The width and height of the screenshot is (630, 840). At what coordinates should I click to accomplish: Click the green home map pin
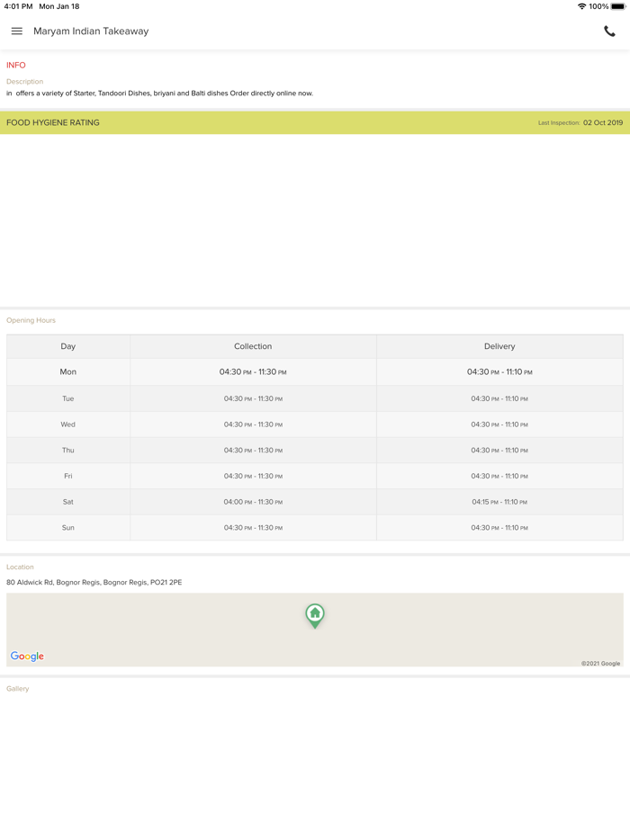coord(315,615)
